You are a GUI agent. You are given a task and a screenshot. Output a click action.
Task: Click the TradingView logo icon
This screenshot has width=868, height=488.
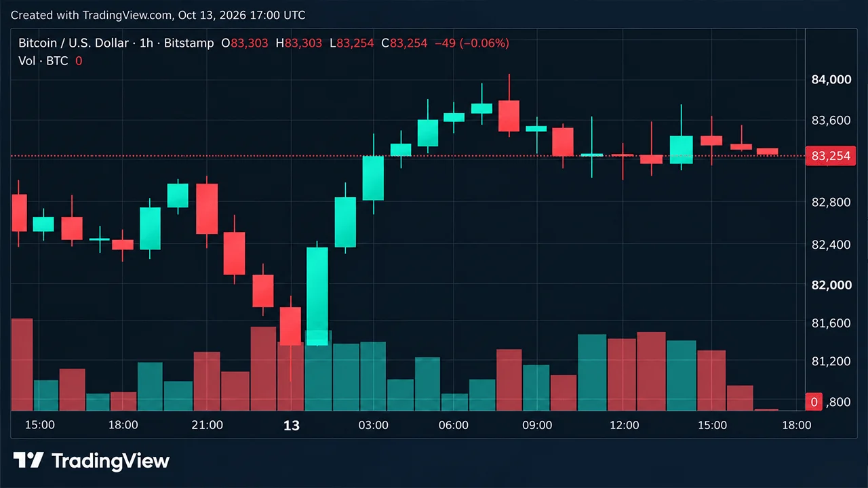[x=28, y=461]
